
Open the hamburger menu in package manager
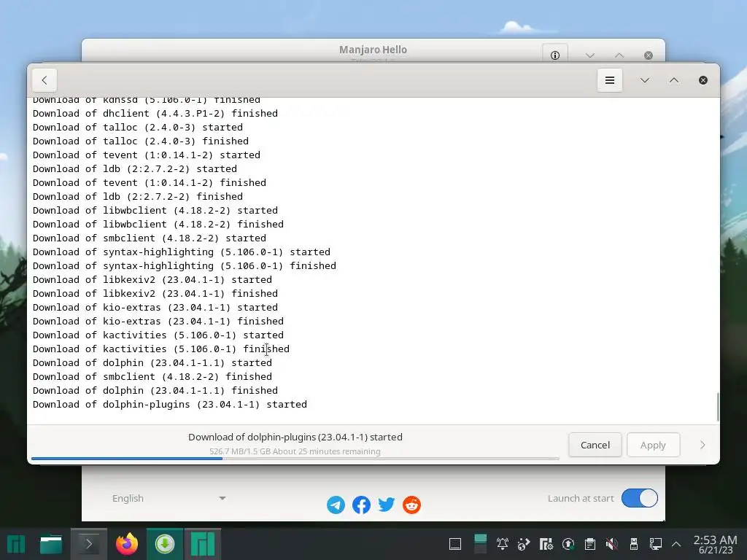(609, 80)
